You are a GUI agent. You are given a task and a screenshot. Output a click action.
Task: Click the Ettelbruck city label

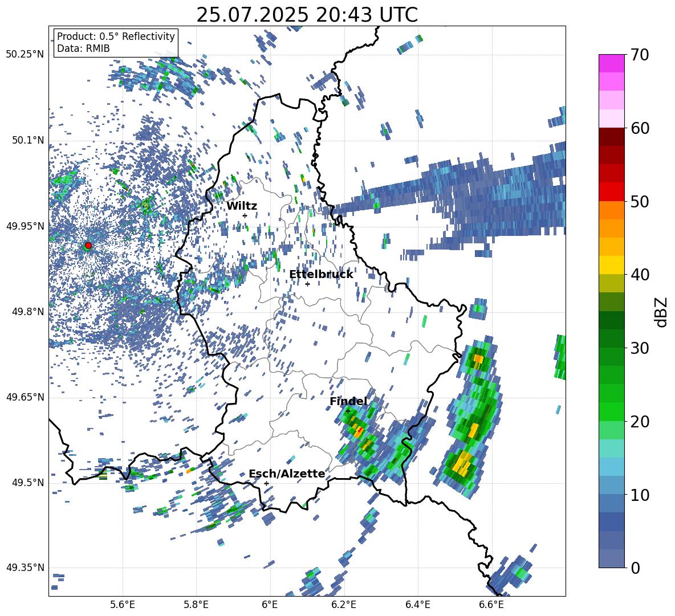point(321,275)
